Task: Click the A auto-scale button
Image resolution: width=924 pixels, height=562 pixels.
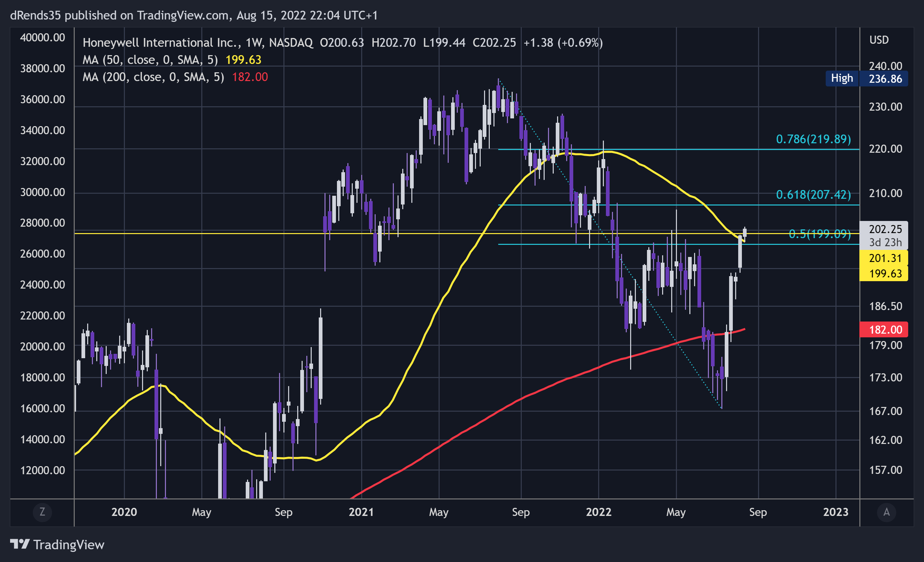Action: (887, 512)
